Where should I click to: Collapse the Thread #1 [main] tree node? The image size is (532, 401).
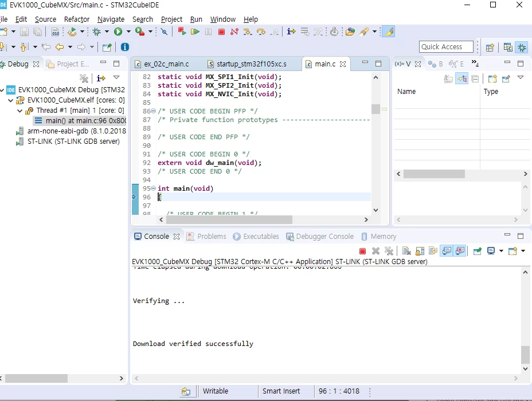[19, 111]
